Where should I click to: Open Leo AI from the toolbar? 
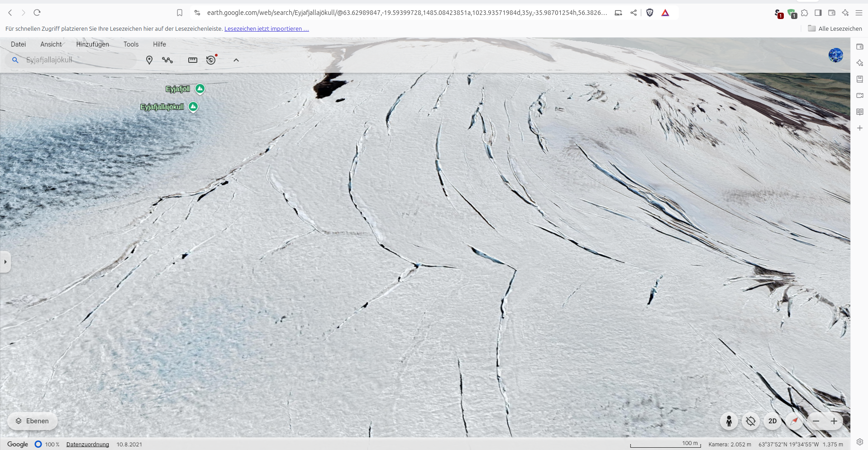pos(845,13)
